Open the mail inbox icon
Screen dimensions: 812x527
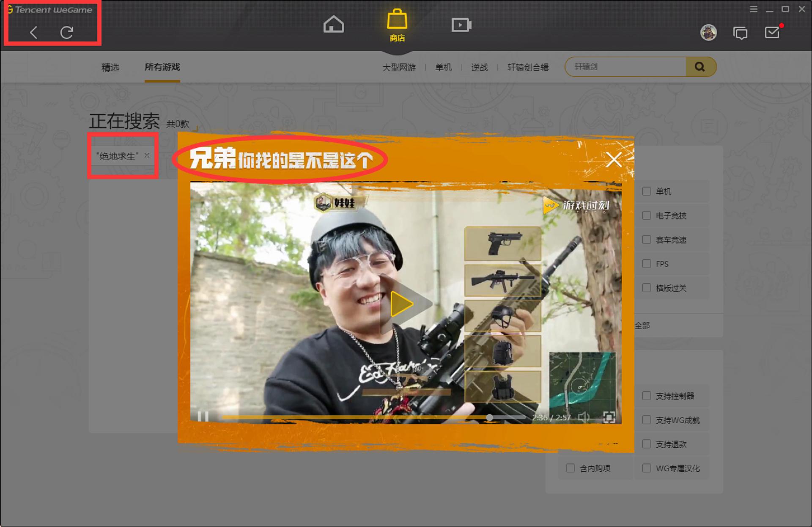pyautogui.click(x=772, y=33)
